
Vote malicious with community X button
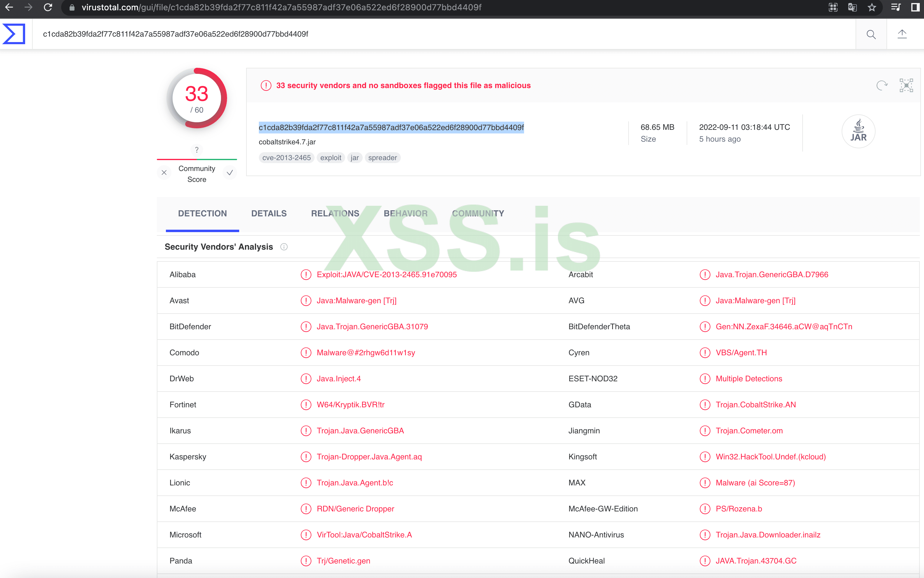click(x=164, y=173)
